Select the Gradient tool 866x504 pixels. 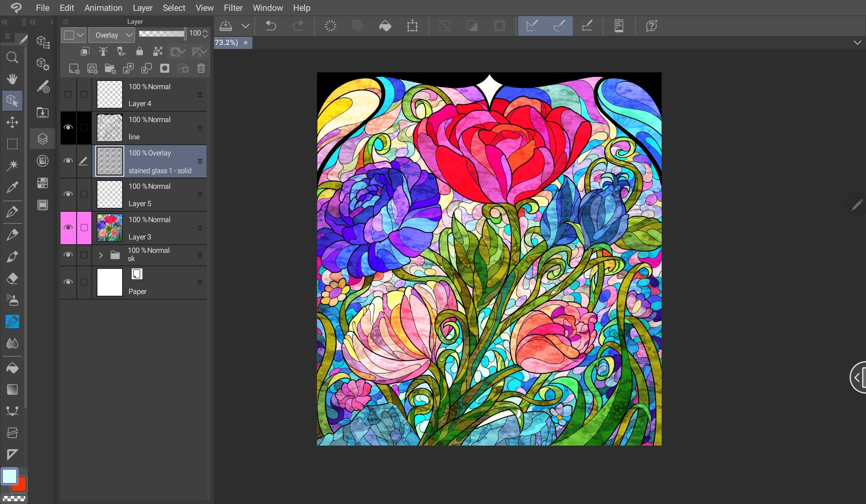12,389
